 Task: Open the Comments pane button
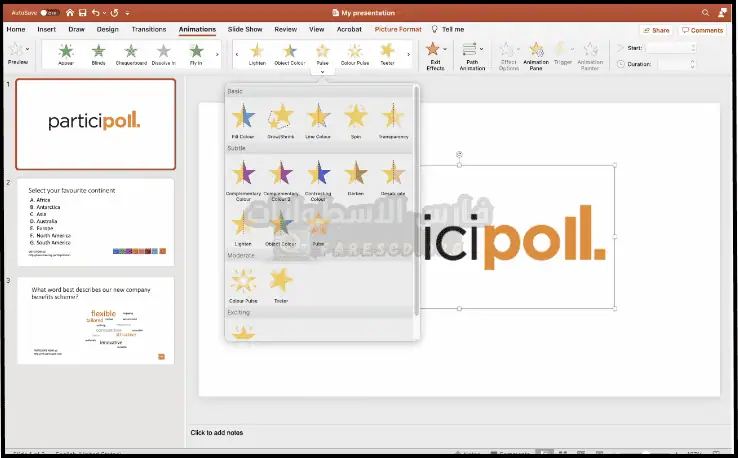(702, 30)
